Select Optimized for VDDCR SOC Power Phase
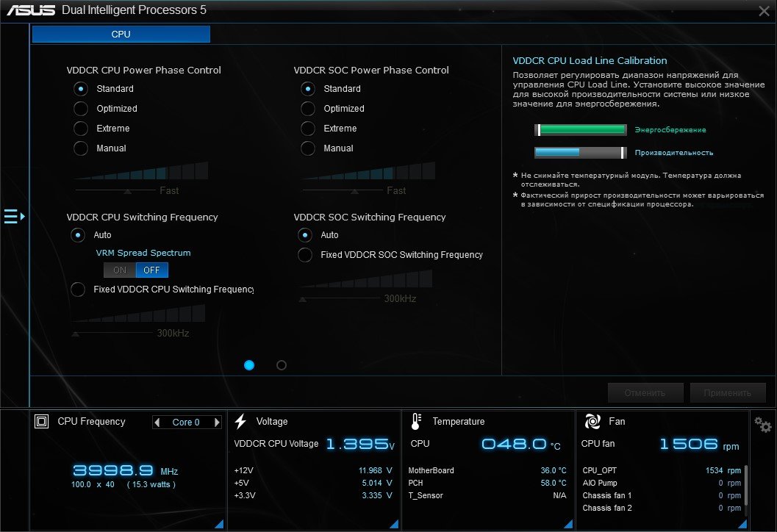The width and height of the screenshot is (777, 532). coord(308,109)
